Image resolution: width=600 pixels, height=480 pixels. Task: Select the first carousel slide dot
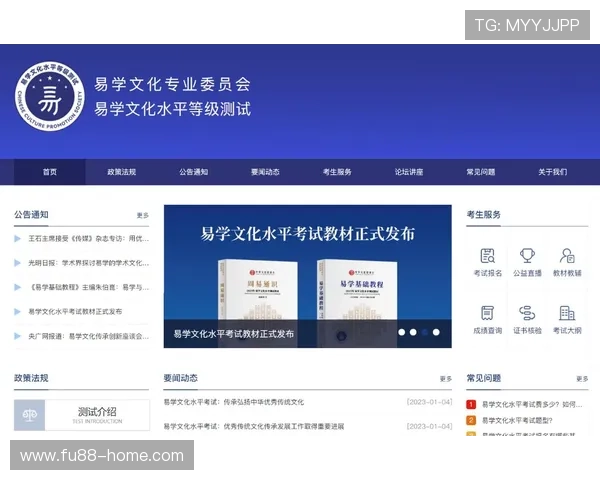401,332
